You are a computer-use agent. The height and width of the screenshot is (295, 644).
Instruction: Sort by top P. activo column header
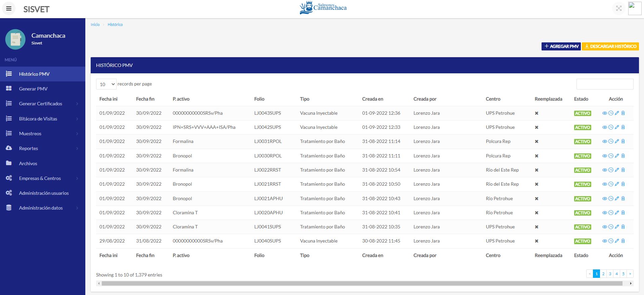(181, 99)
